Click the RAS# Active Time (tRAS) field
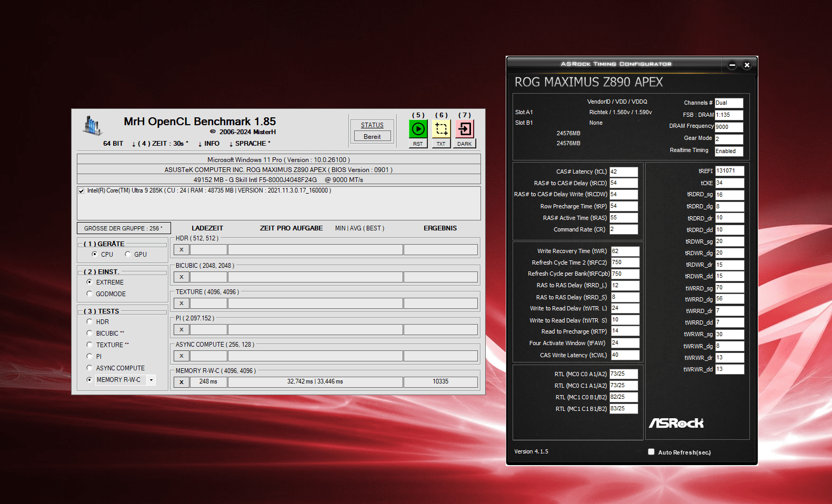The width and height of the screenshot is (832, 504). click(x=624, y=218)
